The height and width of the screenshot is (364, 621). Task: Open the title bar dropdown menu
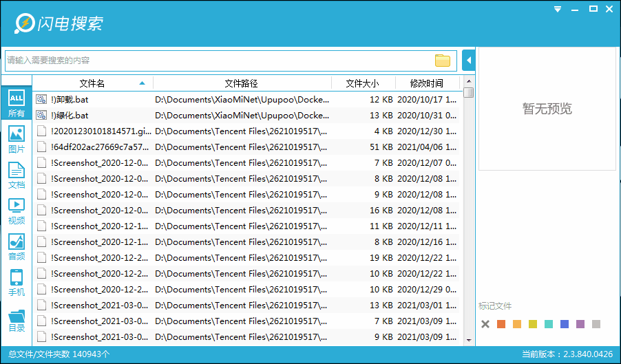click(558, 9)
